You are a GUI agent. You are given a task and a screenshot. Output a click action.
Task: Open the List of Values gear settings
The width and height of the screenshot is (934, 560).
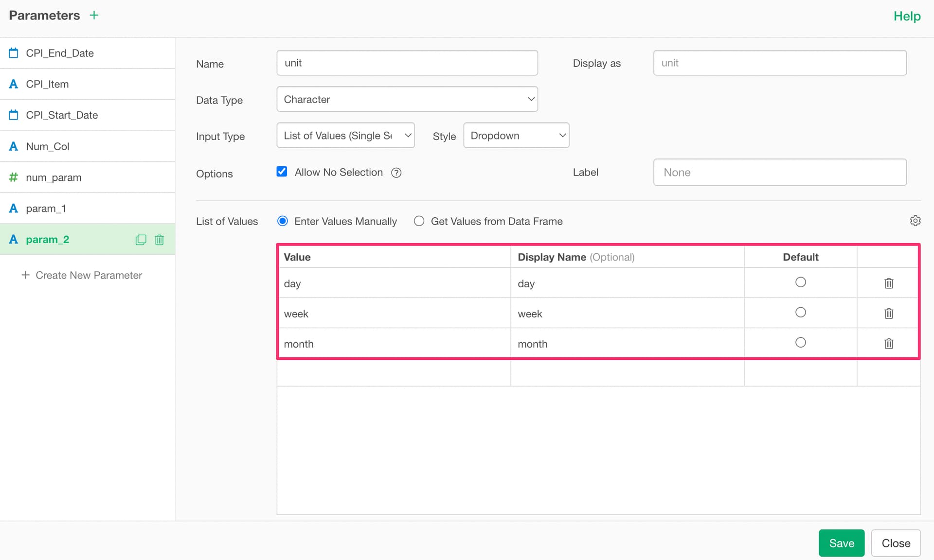915,221
